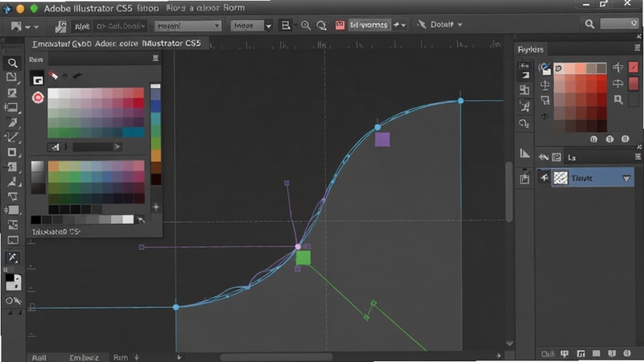This screenshot has width=644, height=362.
Task: Select the Emlioaz tab at bottom
Action: (84, 358)
